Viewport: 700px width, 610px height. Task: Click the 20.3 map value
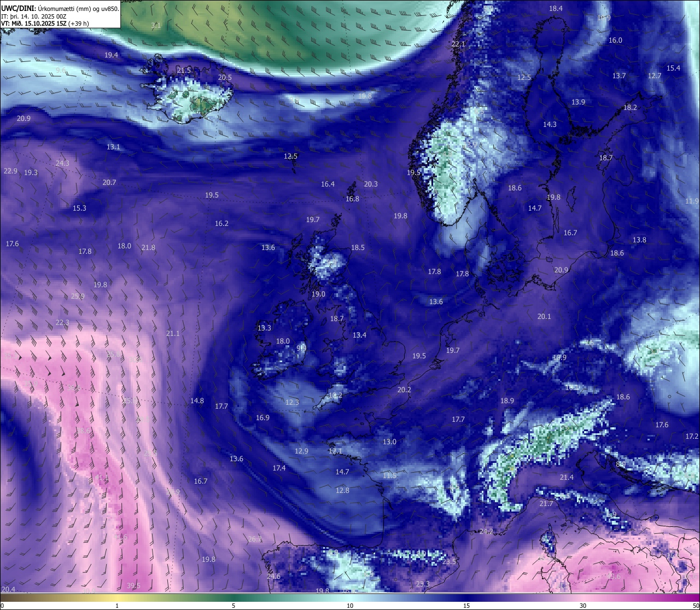[371, 184]
